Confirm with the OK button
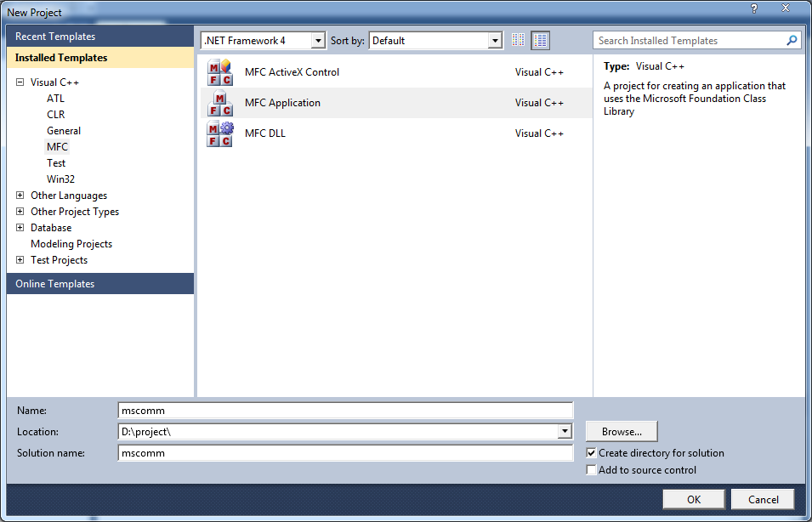The image size is (812, 522). 694,499
